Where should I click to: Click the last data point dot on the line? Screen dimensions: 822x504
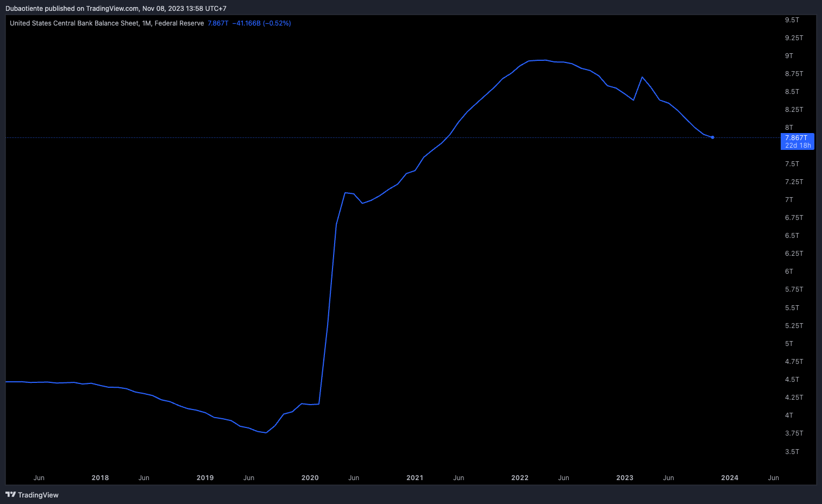coord(712,137)
